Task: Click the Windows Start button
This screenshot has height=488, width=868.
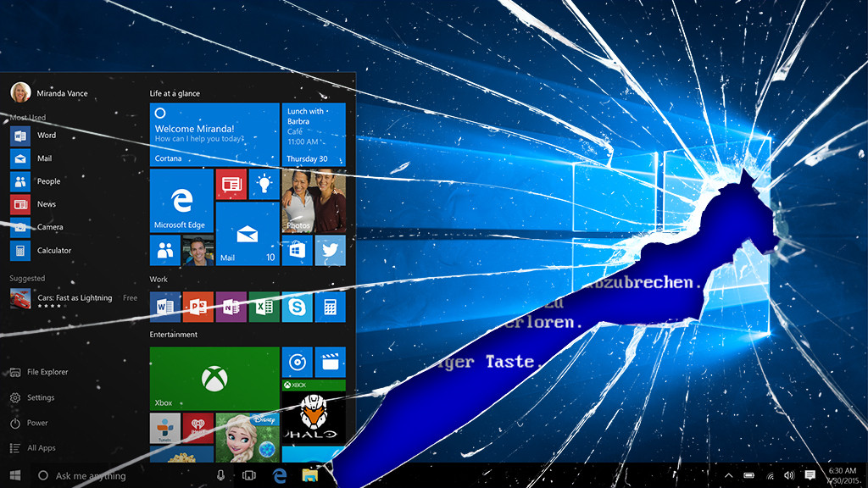Action: [15, 475]
